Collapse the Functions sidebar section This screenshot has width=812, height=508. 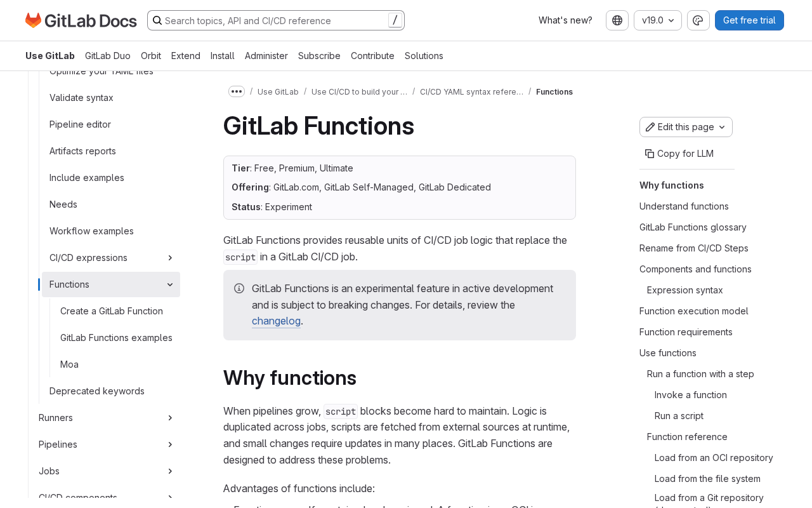point(170,284)
